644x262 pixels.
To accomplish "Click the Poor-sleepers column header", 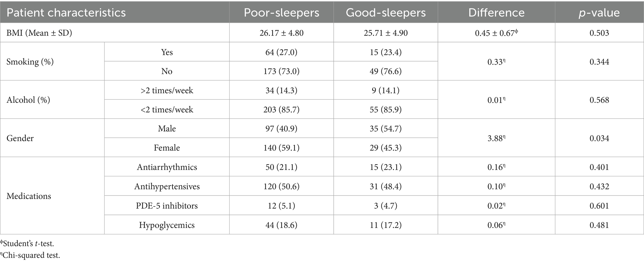I will coord(281,13).
